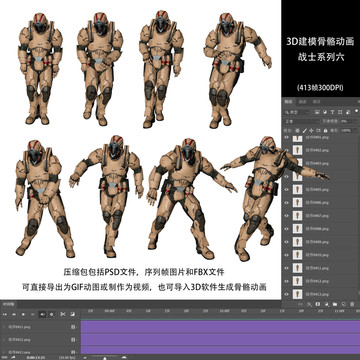Toggle timeline audio playback speaker icon

[x=42, y=314]
